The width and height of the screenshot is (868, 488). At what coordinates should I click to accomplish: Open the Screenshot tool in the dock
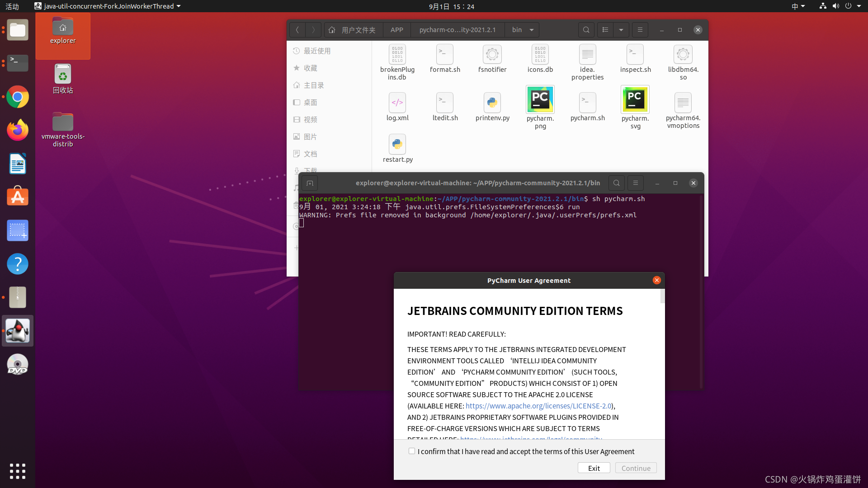click(x=18, y=230)
